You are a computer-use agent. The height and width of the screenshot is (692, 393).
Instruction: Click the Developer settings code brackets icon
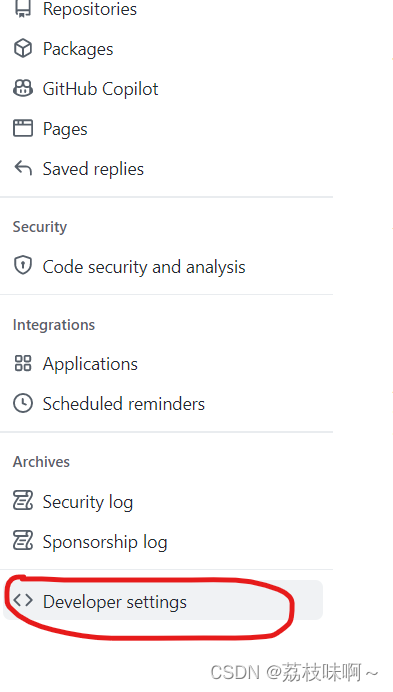tap(23, 600)
